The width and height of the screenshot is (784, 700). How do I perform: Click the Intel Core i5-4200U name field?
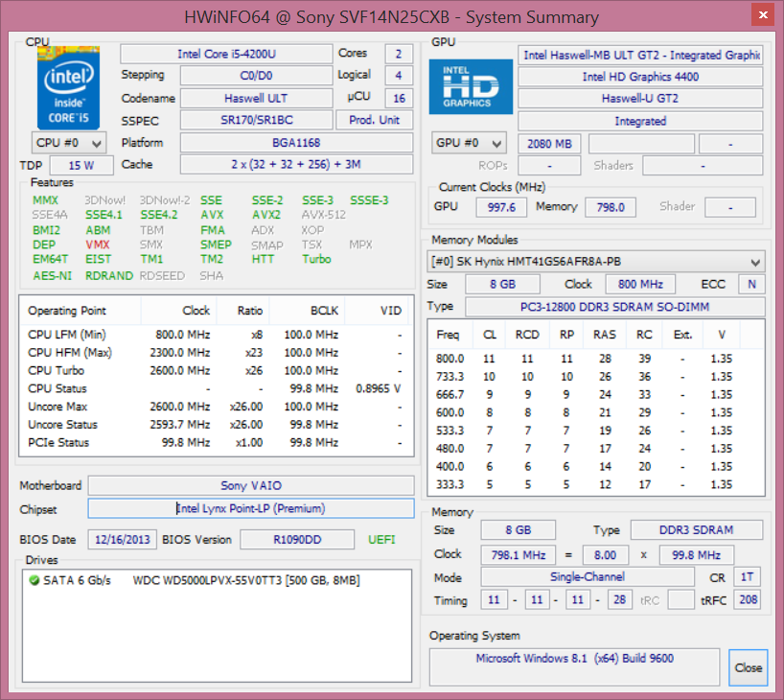[226, 54]
